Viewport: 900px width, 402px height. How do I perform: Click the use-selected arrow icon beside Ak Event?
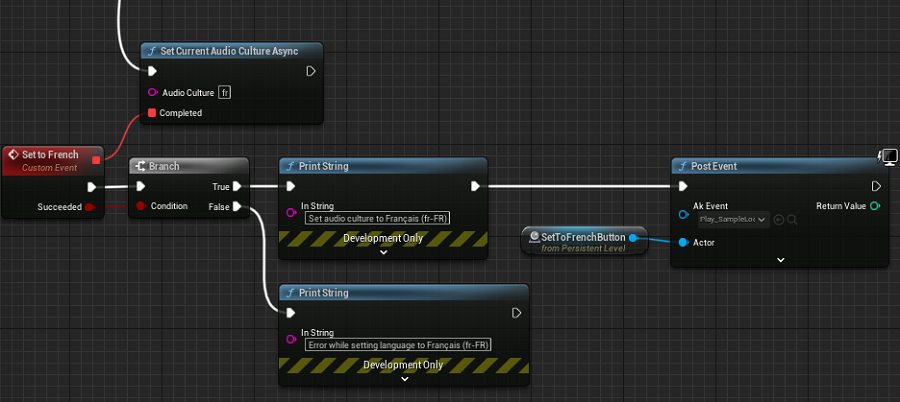(778, 219)
